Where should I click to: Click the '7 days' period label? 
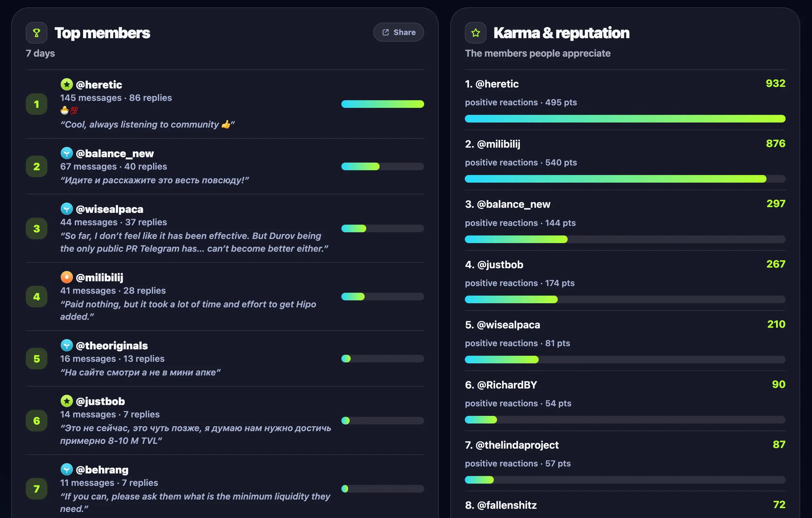40,53
